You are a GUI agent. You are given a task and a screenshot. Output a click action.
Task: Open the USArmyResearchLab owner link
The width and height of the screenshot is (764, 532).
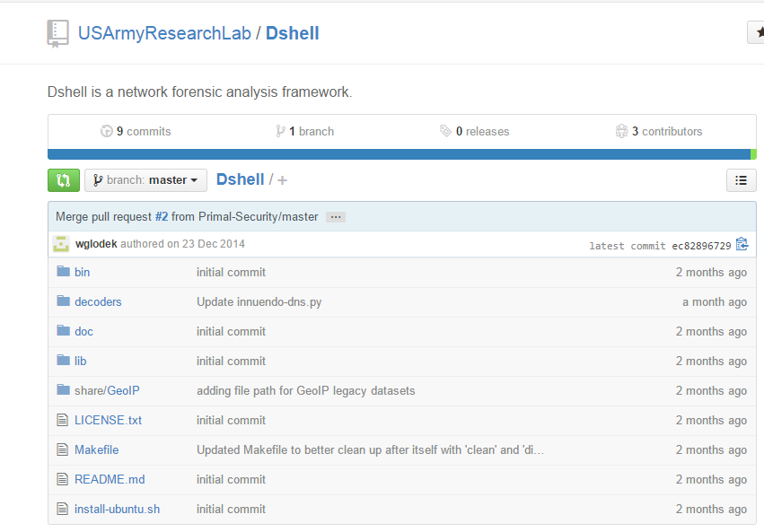point(164,33)
